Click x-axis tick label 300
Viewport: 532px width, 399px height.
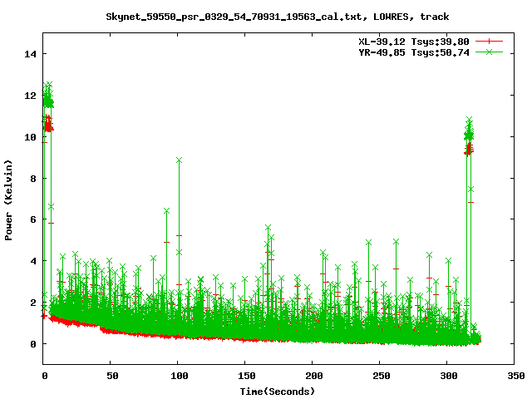[x=449, y=376]
